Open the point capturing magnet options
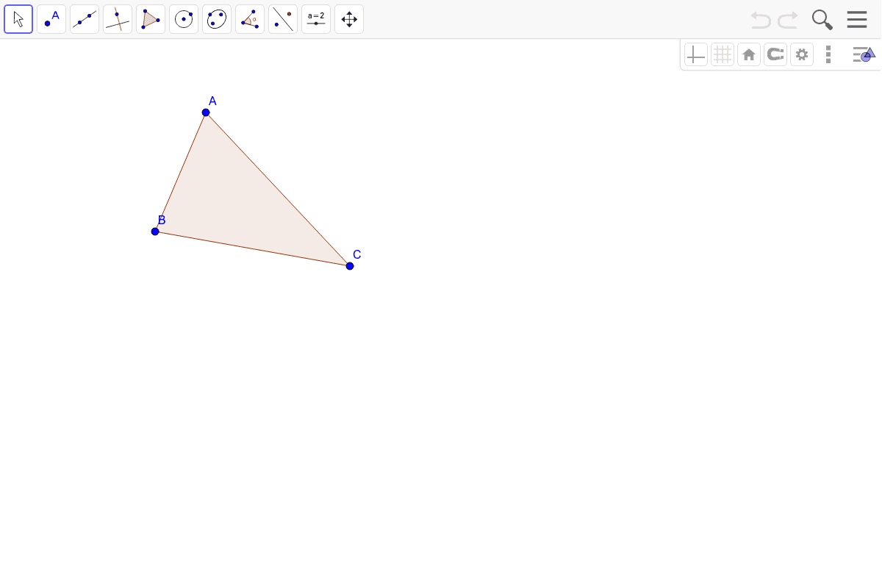 775,54
